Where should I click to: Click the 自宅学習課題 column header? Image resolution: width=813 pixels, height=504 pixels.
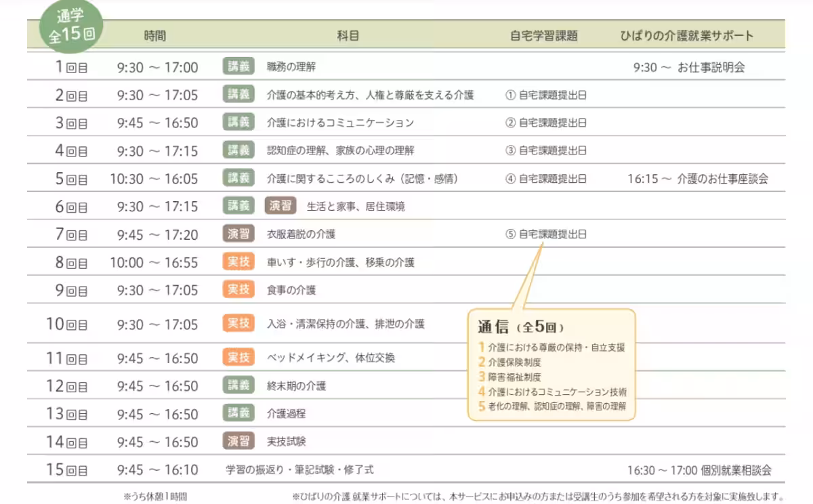point(544,36)
